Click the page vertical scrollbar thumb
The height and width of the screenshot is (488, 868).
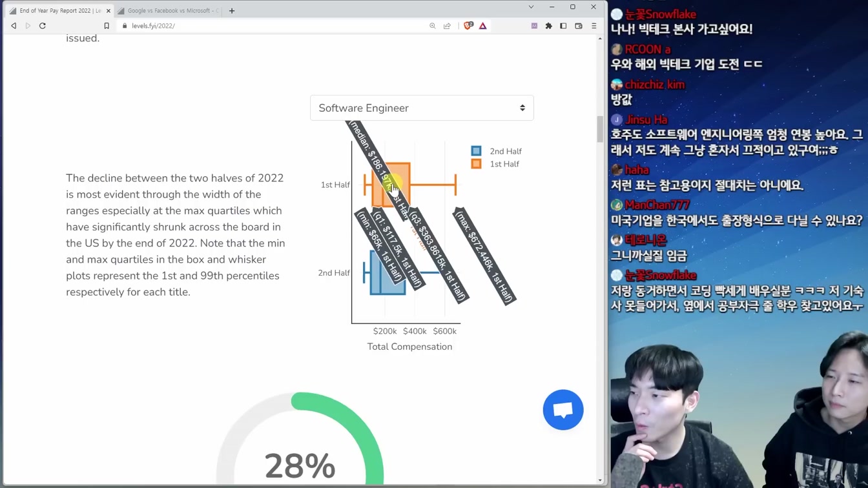pos(600,129)
